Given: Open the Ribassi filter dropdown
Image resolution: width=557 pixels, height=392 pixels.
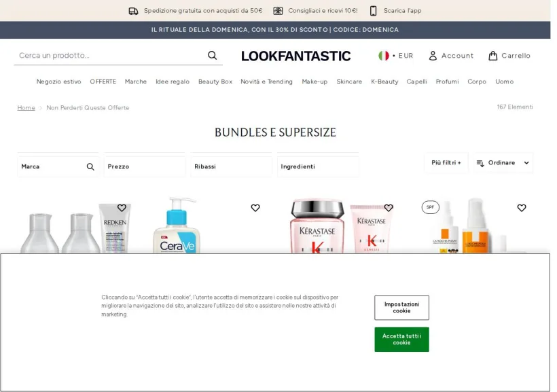Looking at the screenshot, I should [x=231, y=166].
